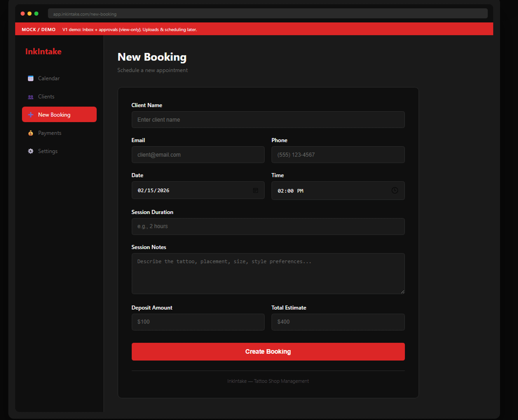518x420 pixels.
Task: Open the time picker clock icon
Action: point(395,190)
